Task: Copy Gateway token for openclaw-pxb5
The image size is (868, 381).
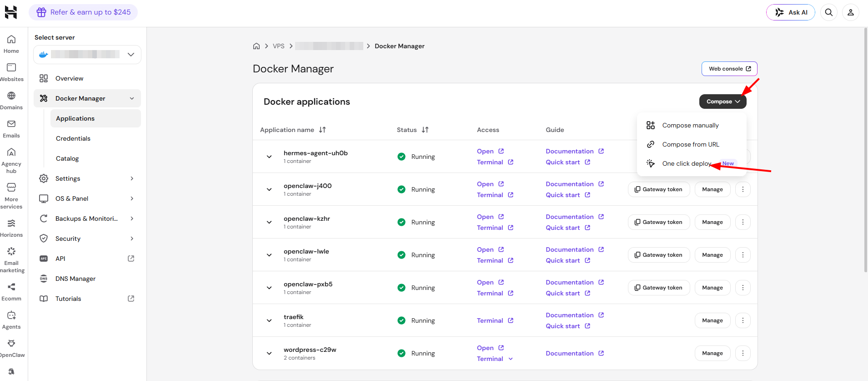Action: pyautogui.click(x=659, y=288)
